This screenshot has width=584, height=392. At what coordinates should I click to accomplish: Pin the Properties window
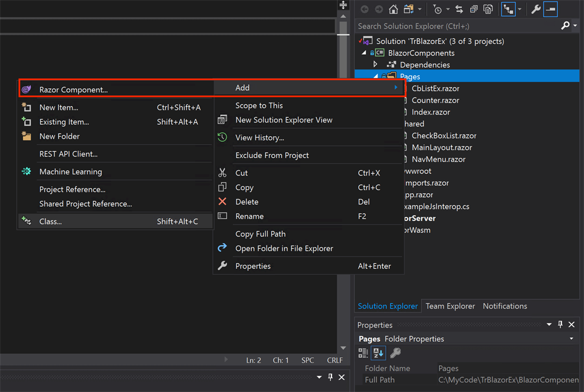(x=559, y=324)
